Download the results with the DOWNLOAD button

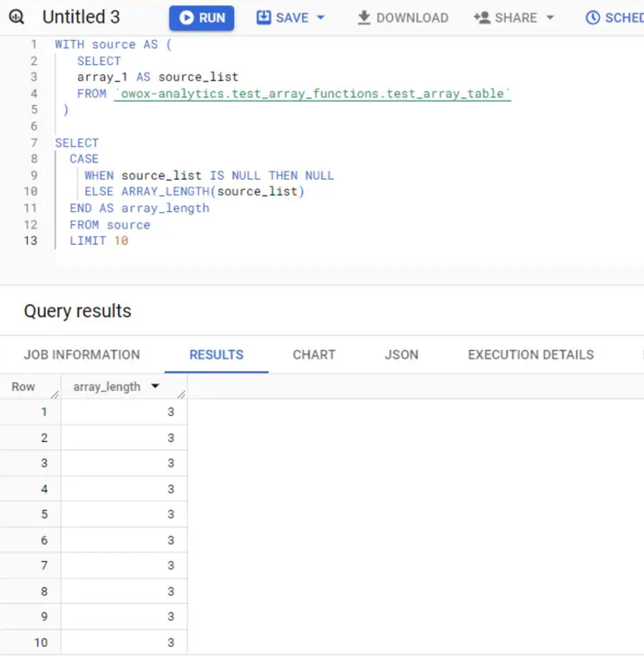(x=402, y=18)
